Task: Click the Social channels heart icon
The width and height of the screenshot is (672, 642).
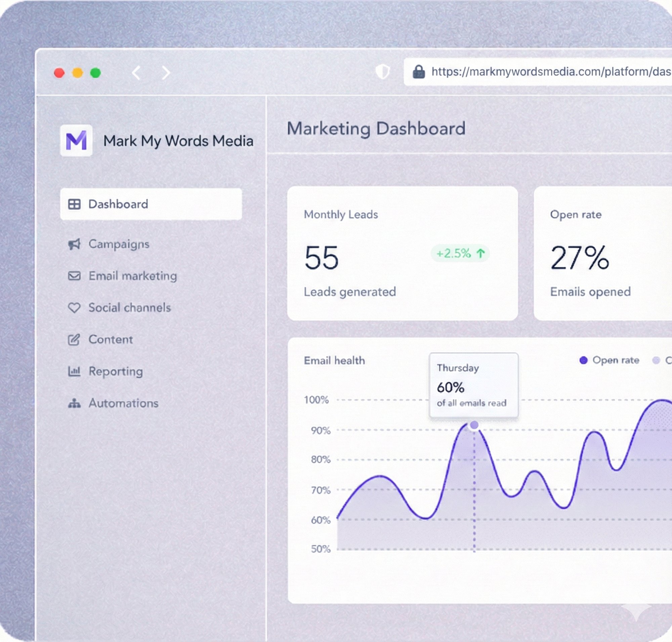Action: [x=74, y=308]
